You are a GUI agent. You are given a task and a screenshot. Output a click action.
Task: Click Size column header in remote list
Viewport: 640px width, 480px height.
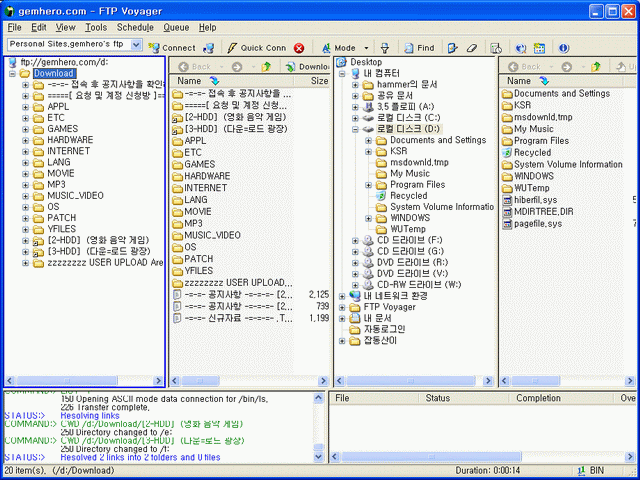312,81
